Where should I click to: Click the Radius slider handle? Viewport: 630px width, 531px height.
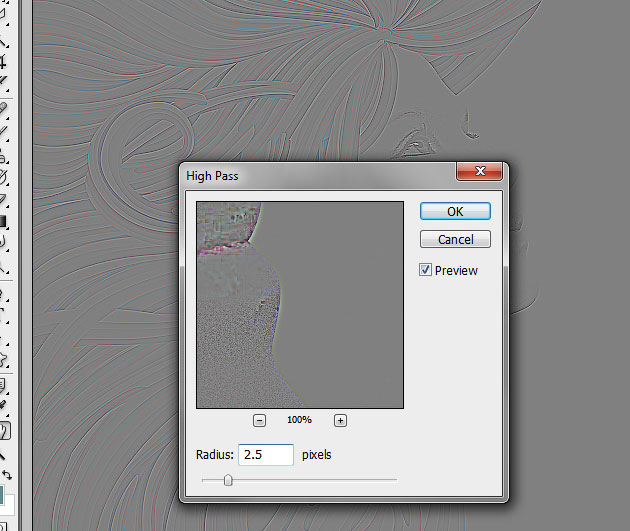tap(228, 480)
